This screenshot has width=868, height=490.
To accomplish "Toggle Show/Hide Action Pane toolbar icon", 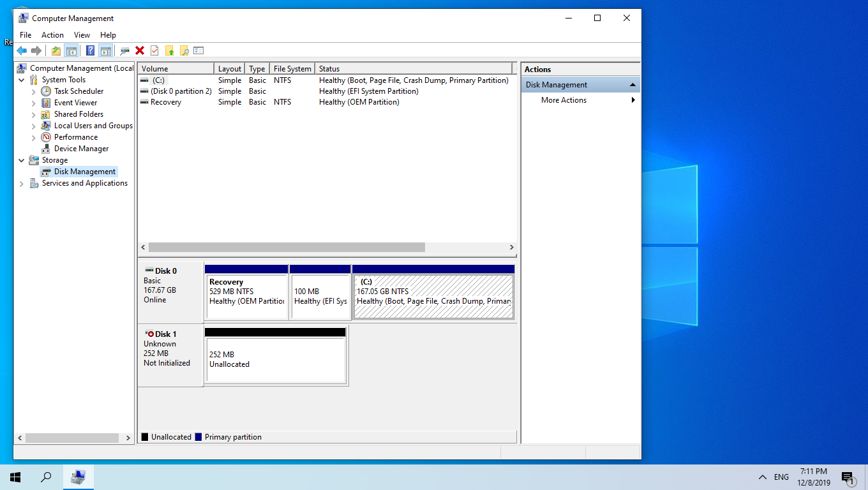I will pos(106,50).
